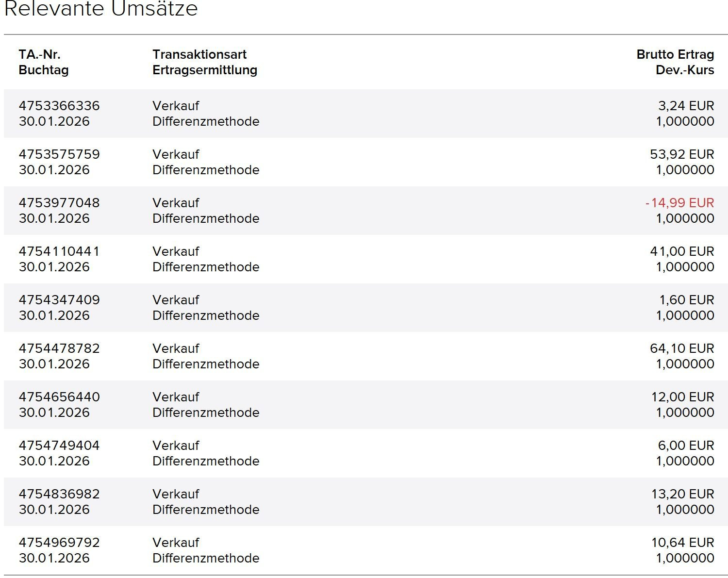Screen dimensions: 728x578
Task: Open transaction 4754749404 entry
Action: click(x=59, y=446)
